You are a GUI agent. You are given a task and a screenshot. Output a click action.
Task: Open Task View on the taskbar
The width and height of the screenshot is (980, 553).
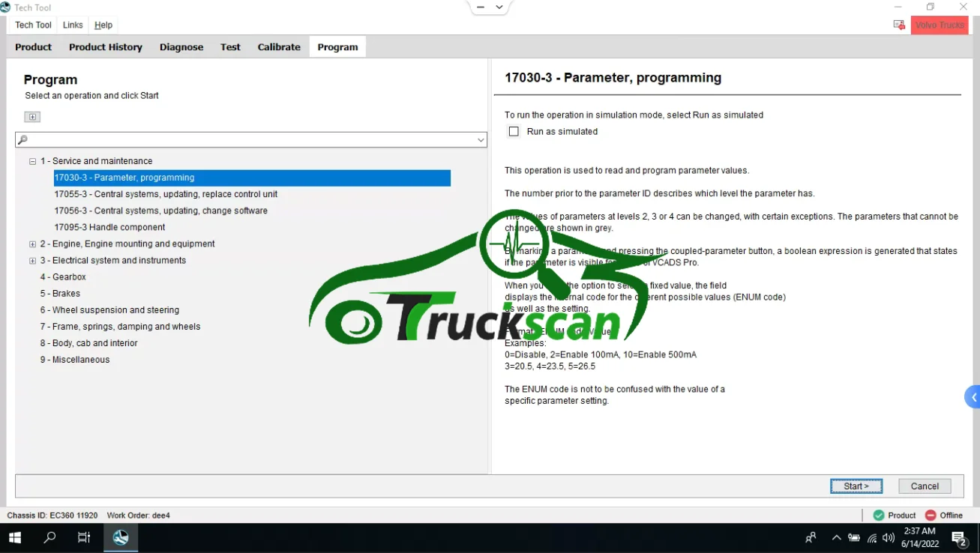[x=84, y=538]
